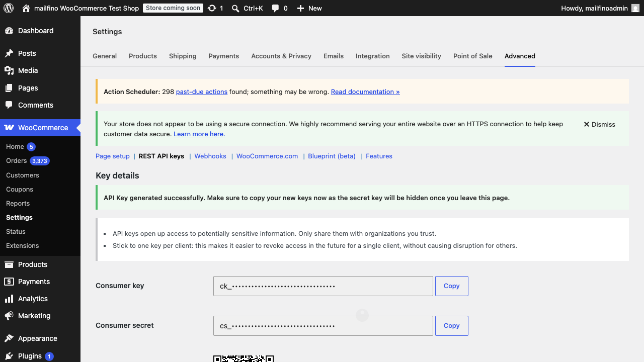Go to Webhooks section

pyautogui.click(x=210, y=156)
